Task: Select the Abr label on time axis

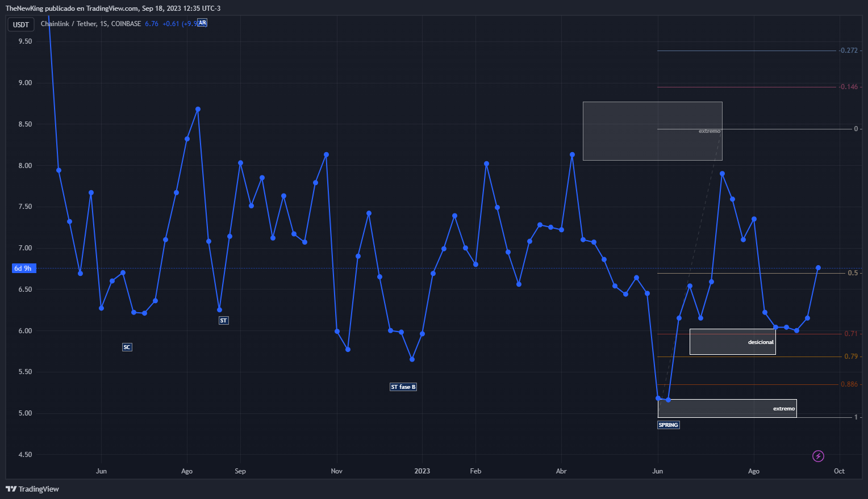Action: click(x=561, y=471)
